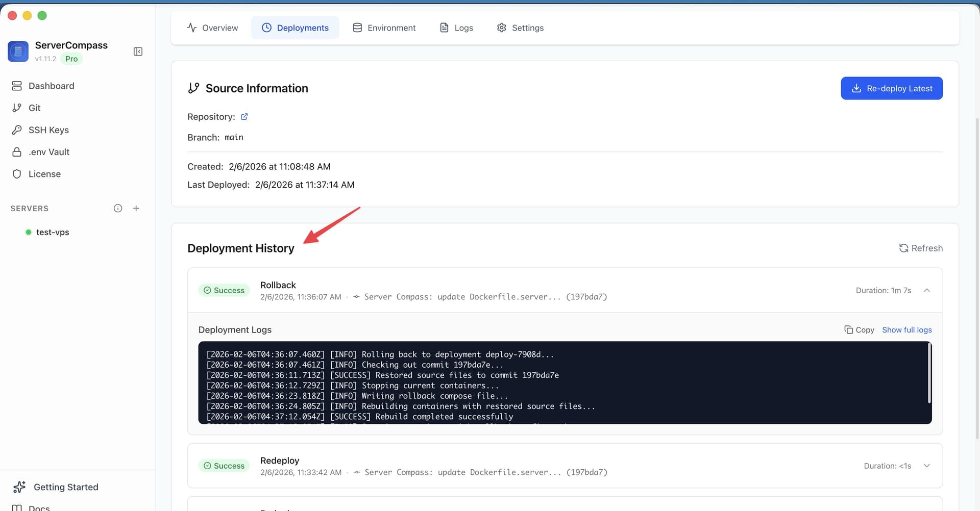
Task: Open the .env Vault page
Action: coord(48,151)
